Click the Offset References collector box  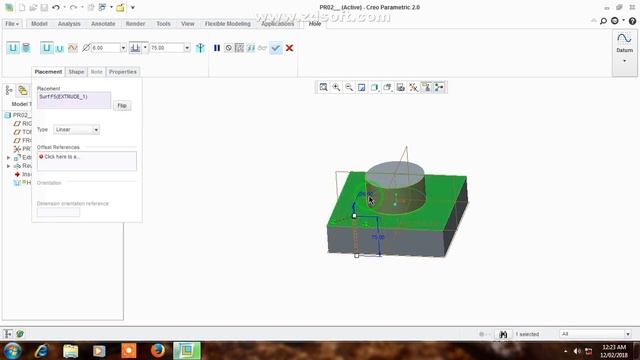[87, 161]
